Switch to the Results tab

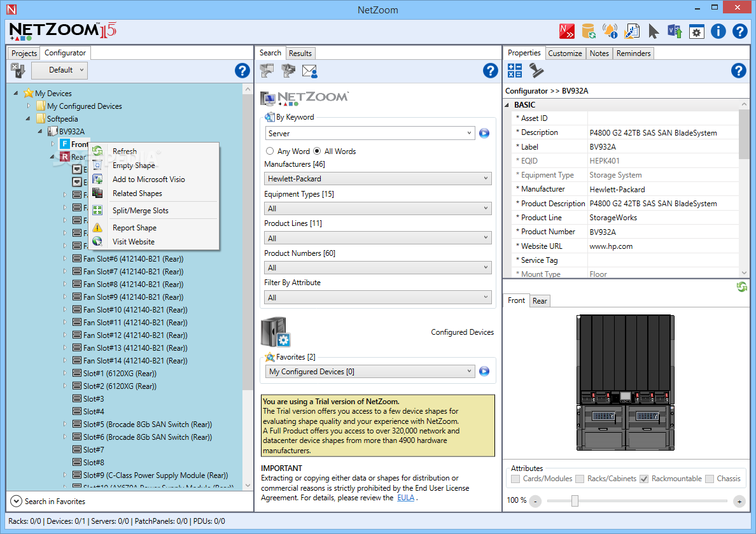[300, 53]
